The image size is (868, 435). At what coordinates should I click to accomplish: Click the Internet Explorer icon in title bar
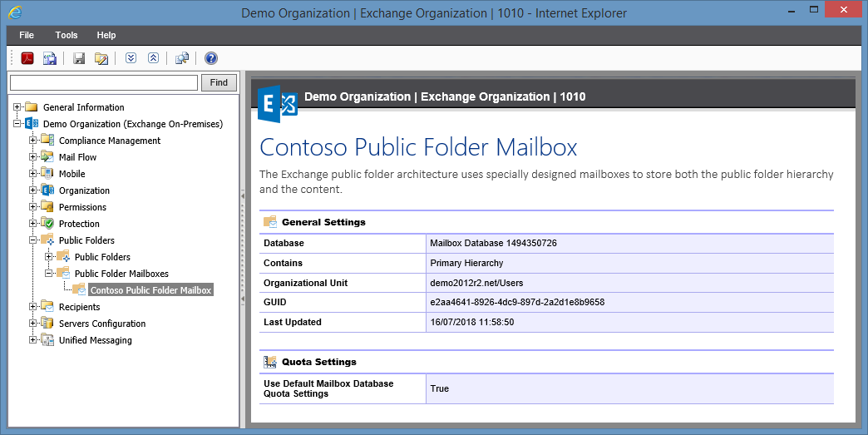click(x=14, y=12)
